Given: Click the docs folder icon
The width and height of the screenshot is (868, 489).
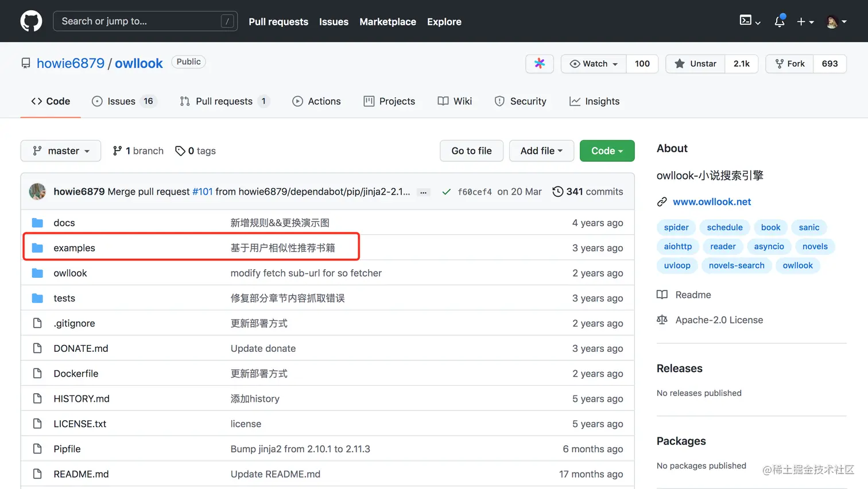Looking at the screenshot, I should 38,223.
